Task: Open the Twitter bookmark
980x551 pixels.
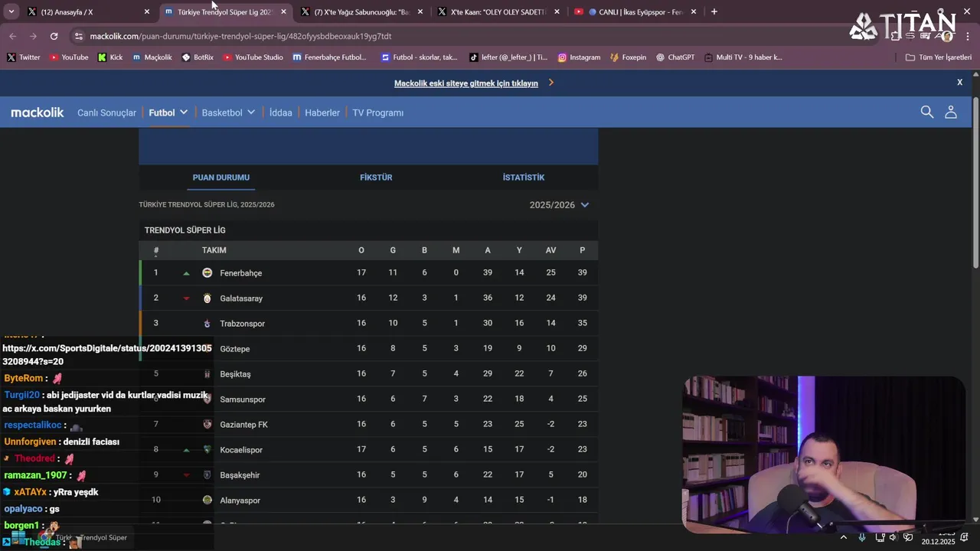Action: [x=24, y=57]
